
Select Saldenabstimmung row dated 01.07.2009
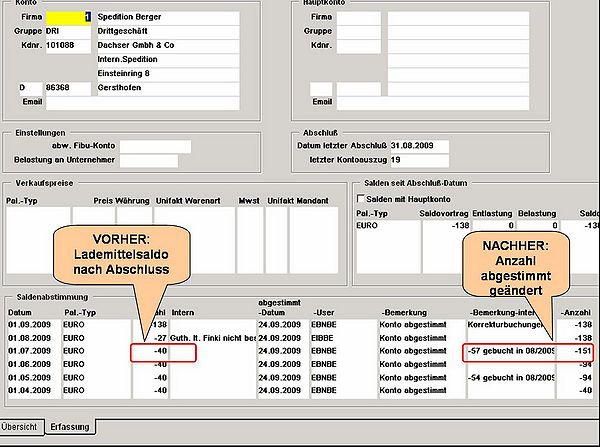pos(300,351)
